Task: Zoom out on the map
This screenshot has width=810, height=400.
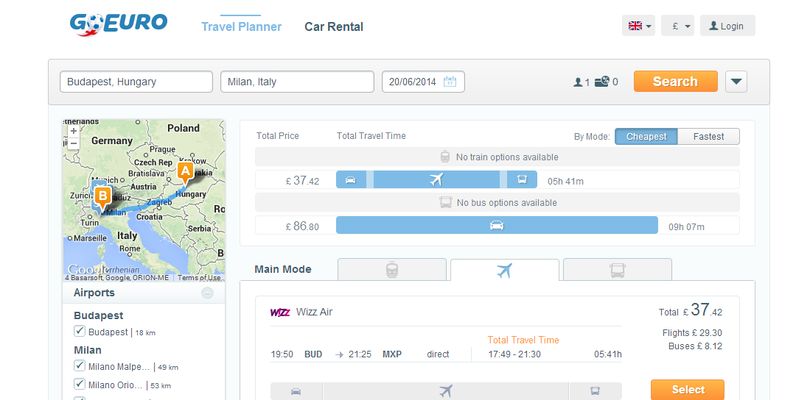Action: tap(74, 143)
